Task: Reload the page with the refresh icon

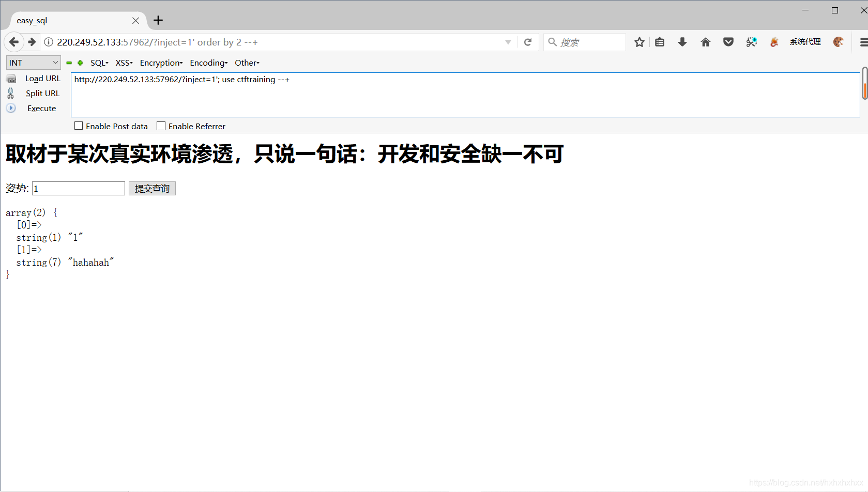Action: 528,42
